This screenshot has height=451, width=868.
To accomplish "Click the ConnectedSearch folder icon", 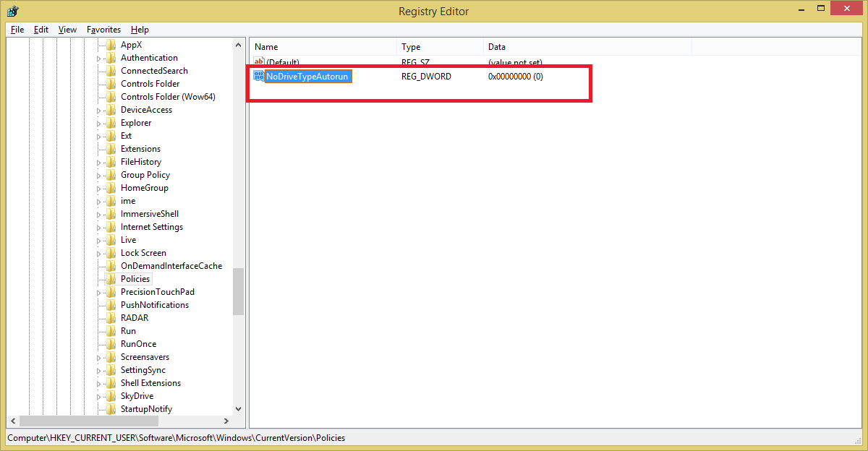I will (x=111, y=71).
